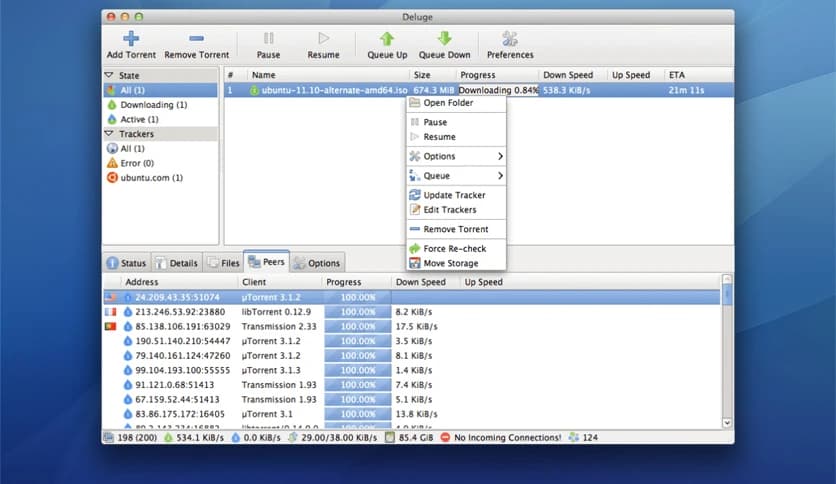Choose Resume in the context menu
This screenshot has width=836, height=484.
tap(456, 137)
